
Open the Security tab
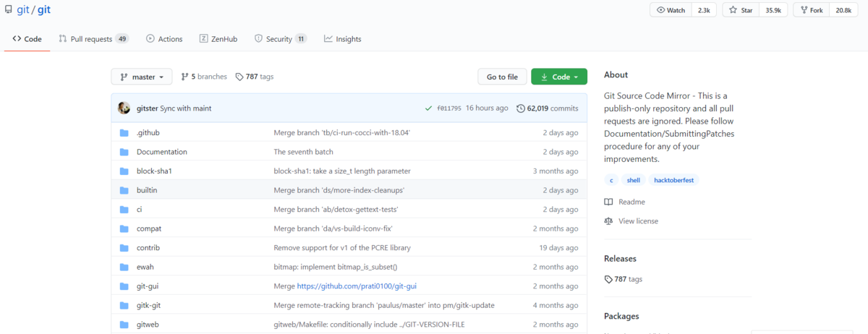(x=281, y=39)
